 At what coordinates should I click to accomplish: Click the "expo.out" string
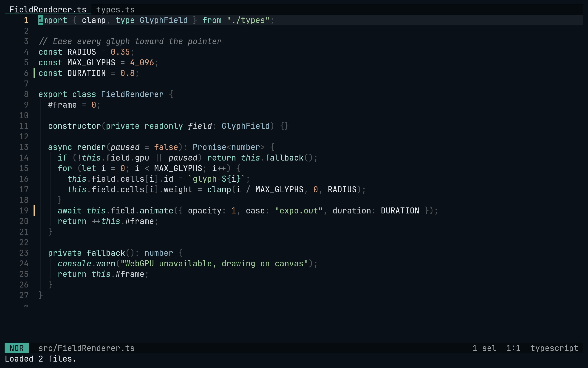[299, 210]
